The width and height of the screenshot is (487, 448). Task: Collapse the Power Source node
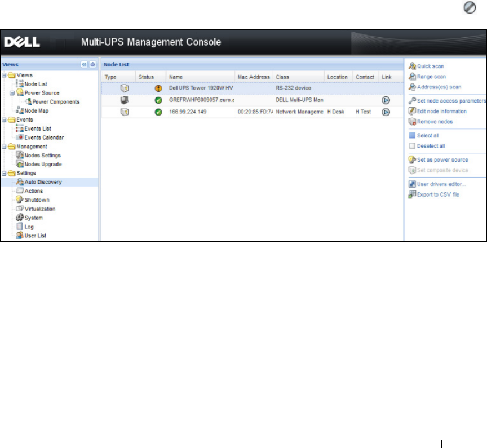(12, 93)
